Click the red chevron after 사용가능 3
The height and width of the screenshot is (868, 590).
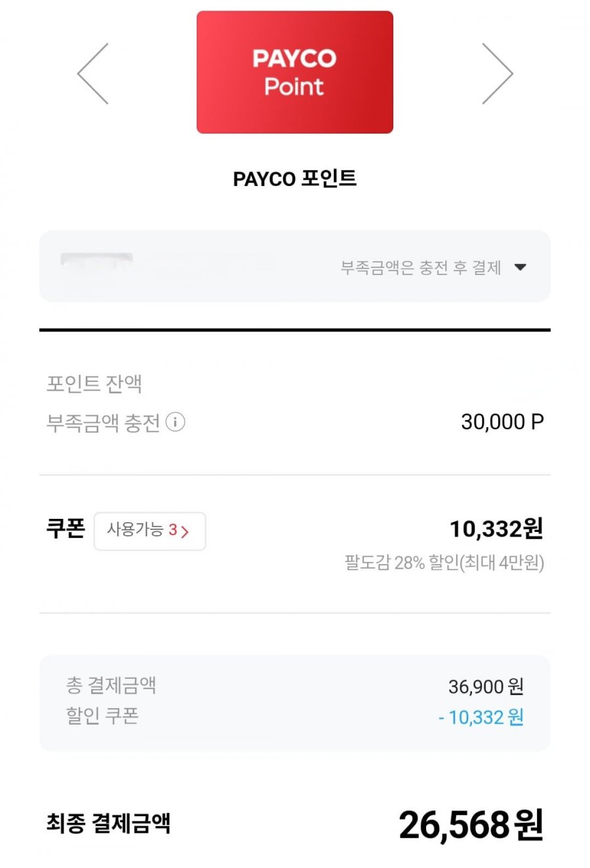click(185, 531)
